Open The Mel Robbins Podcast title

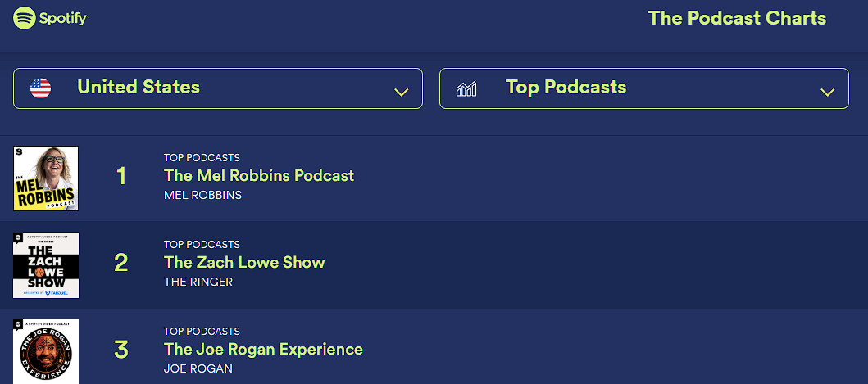coord(259,176)
